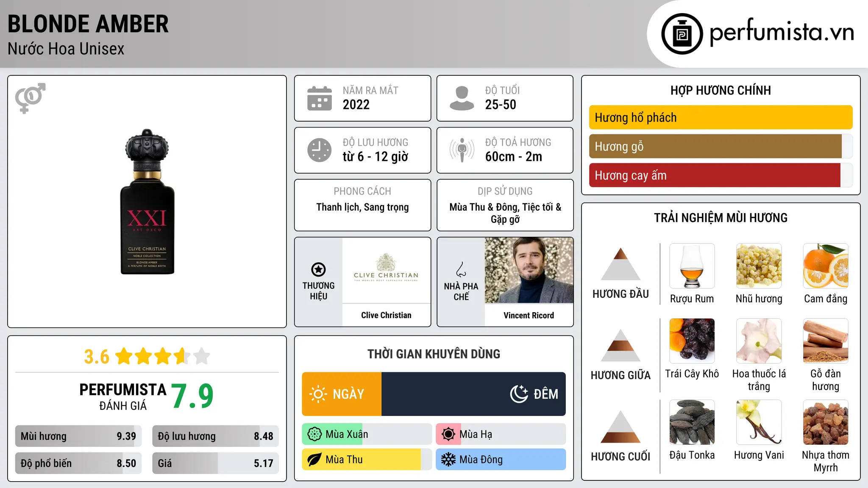Screen dimensions: 868x488
Task: Click the perfumista.vn perfume bottle logo
Action: tap(682, 34)
